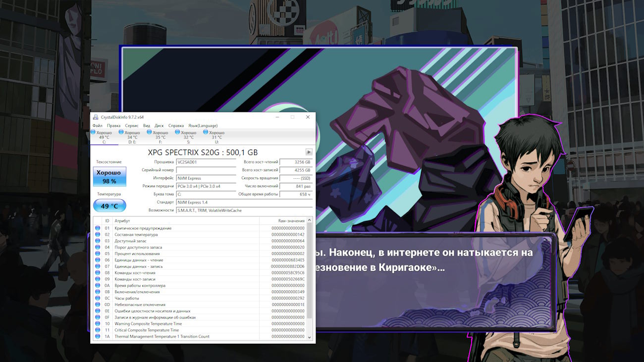Click the status orb of attribute 0F

coord(98,317)
